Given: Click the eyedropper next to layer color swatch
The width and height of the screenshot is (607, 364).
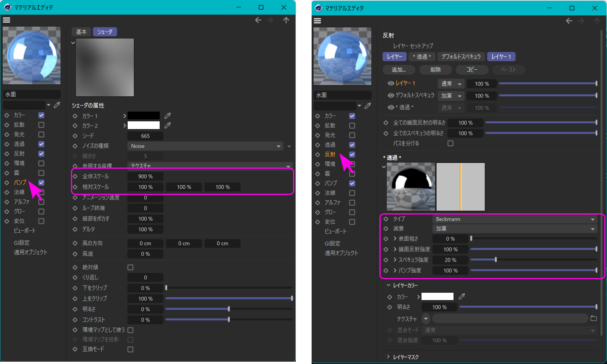Looking at the screenshot, I should [462, 296].
